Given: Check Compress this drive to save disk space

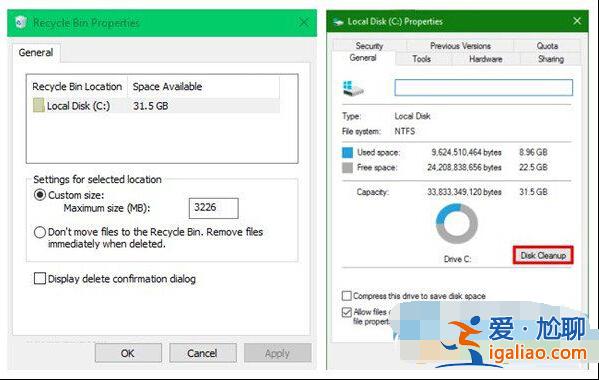Looking at the screenshot, I should (x=346, y=296).
